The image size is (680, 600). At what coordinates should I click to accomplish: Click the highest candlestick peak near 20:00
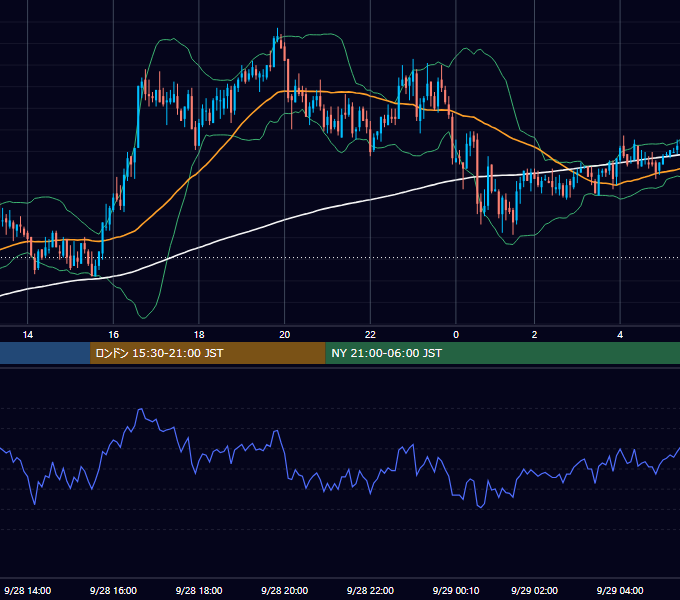click(277, 38)
